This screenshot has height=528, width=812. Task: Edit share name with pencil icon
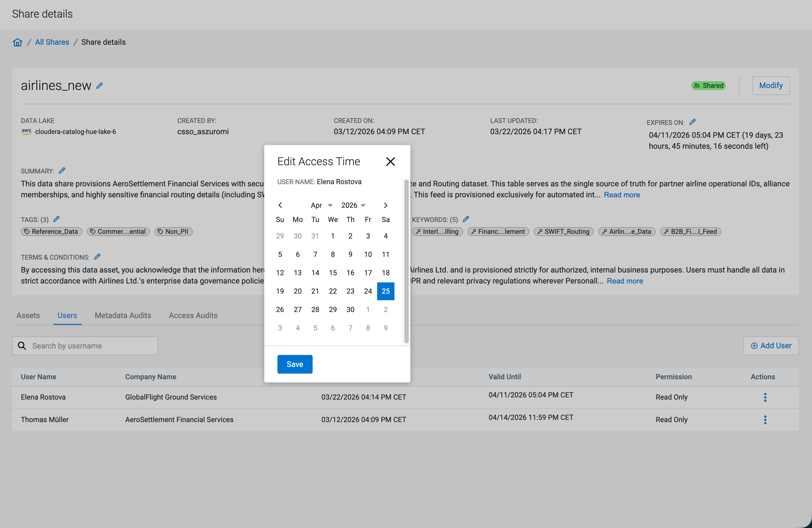click(x=99, y=86)
